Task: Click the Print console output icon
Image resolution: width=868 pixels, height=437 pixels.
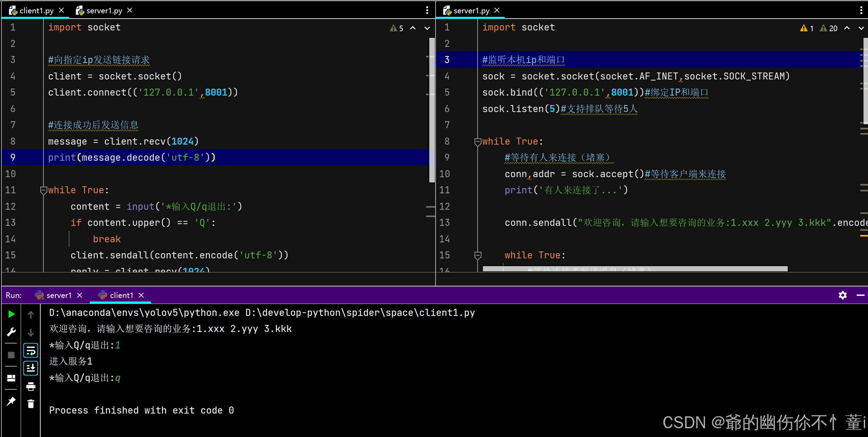Action: [x=31, y=387]
